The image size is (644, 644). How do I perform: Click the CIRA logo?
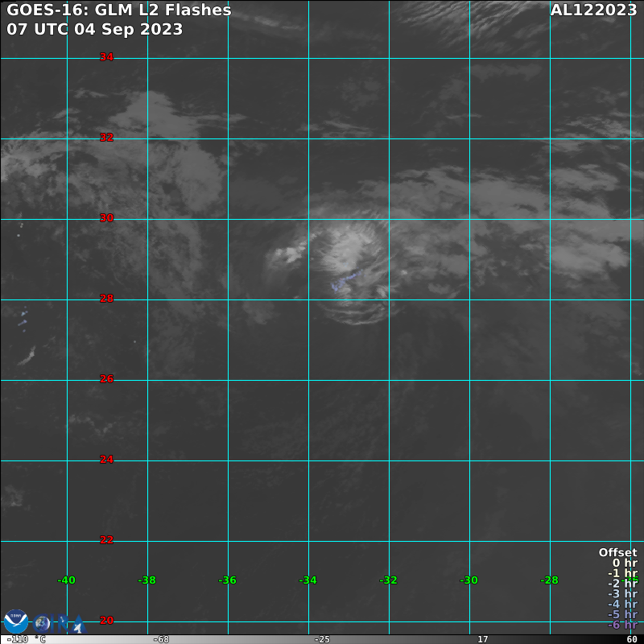tap(60, 624)
